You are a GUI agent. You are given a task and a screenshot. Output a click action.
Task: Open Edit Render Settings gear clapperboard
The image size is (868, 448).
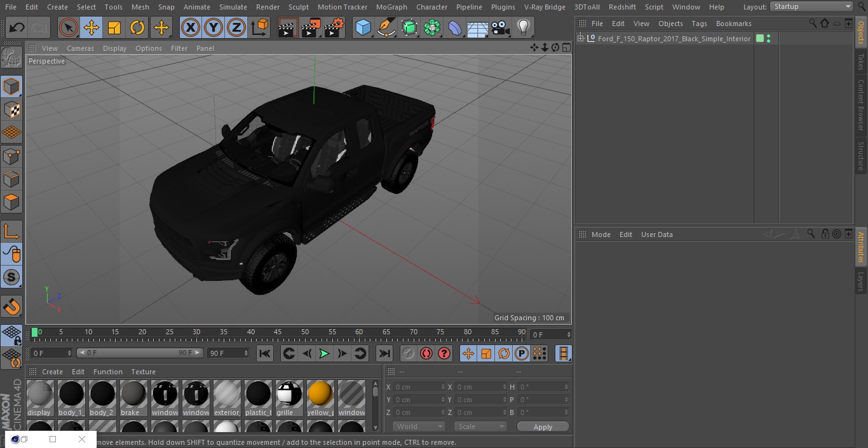334,27
